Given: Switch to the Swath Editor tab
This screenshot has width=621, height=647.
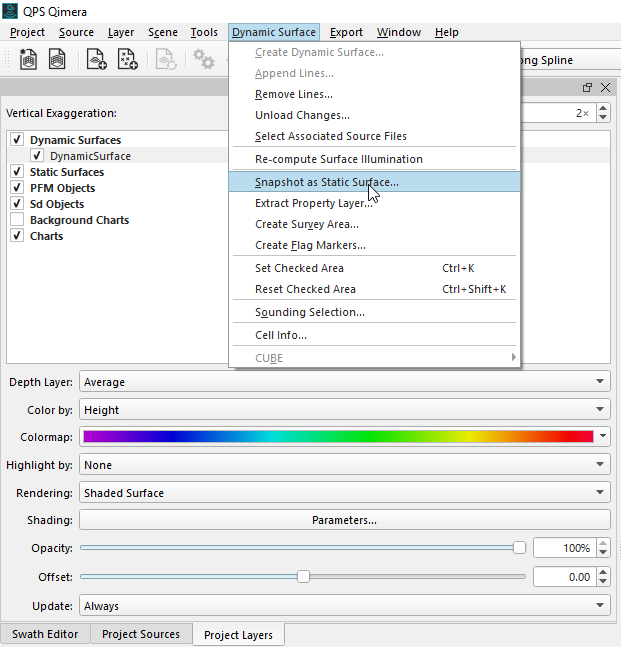Looking at the screenshot, I should click(45, 634).
